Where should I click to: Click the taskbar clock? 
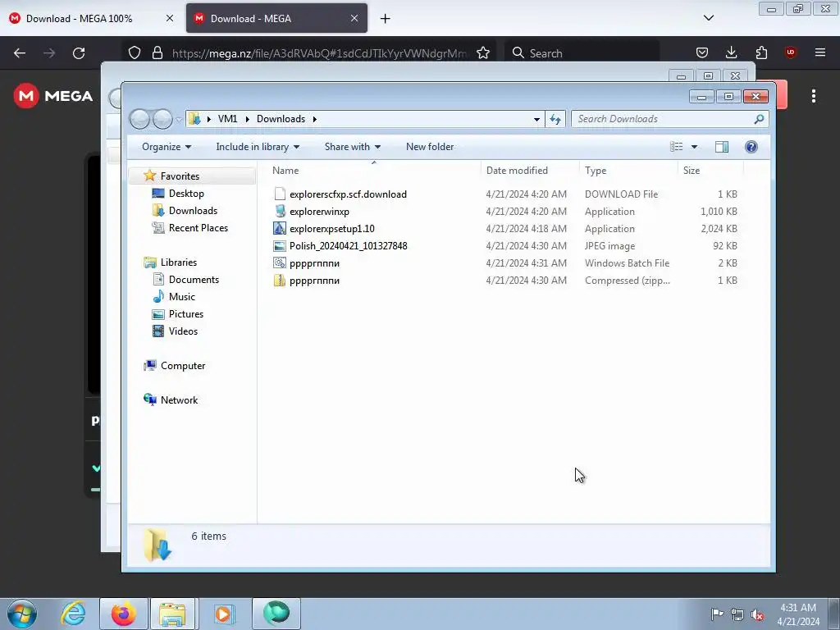[798, 614]
